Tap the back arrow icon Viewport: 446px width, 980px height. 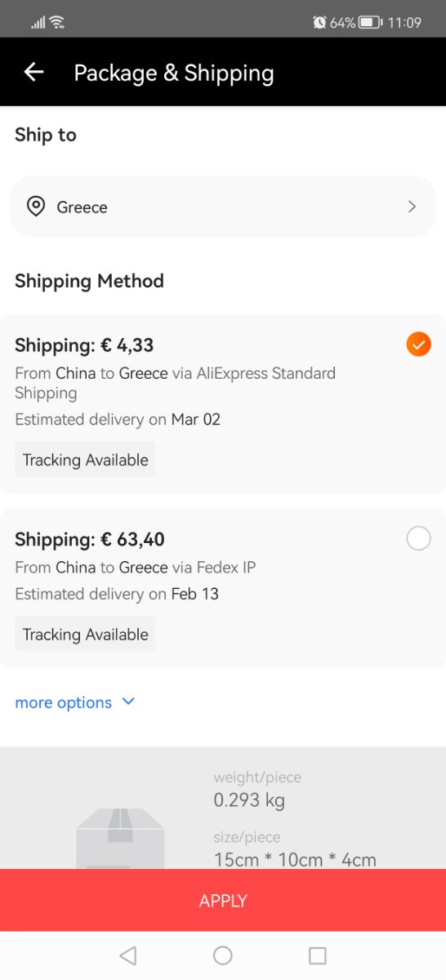(x=33, y=73)
